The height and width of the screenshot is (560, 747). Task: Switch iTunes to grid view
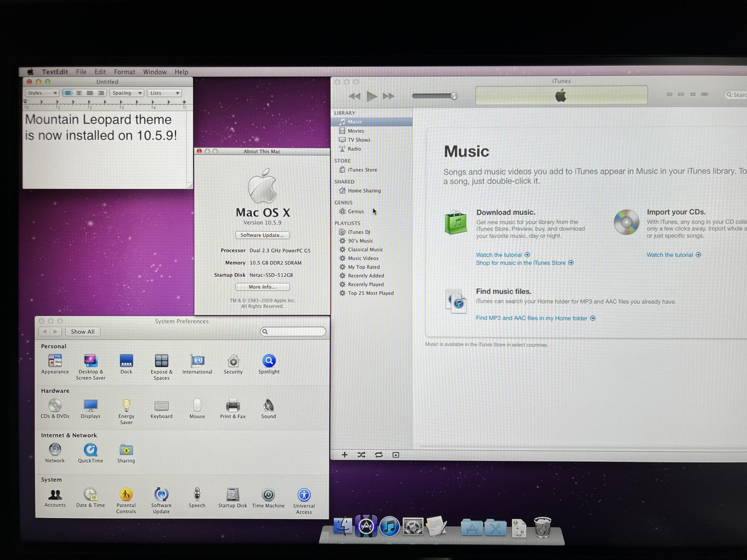(x=693, y=94)
